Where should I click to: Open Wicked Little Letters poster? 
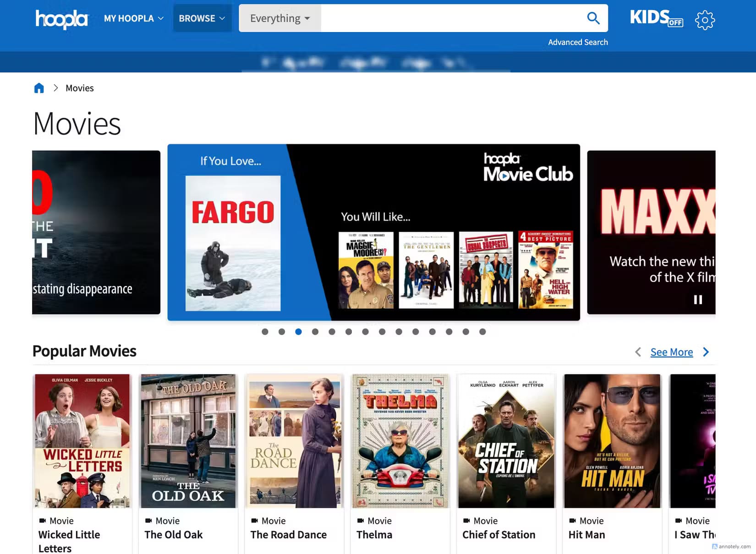(82, 441)
